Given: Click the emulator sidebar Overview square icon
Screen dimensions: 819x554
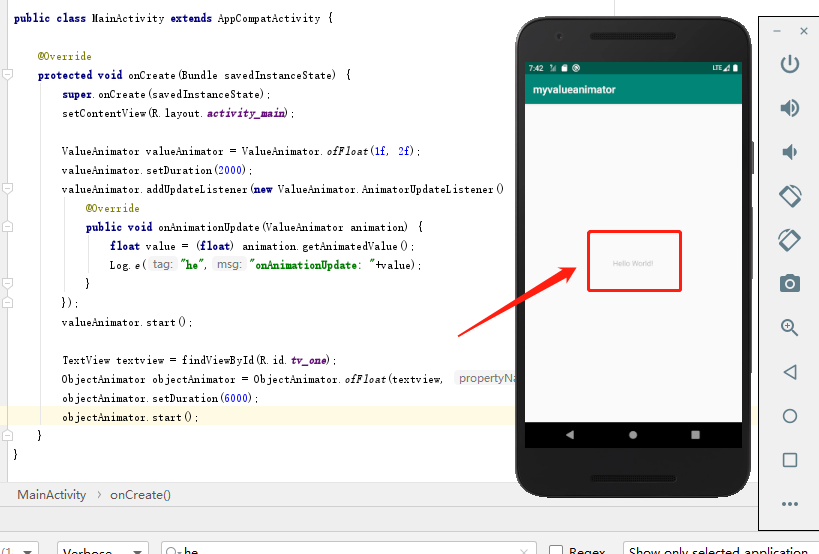Looking at the screenshot, I should click(x=789, y=460).
